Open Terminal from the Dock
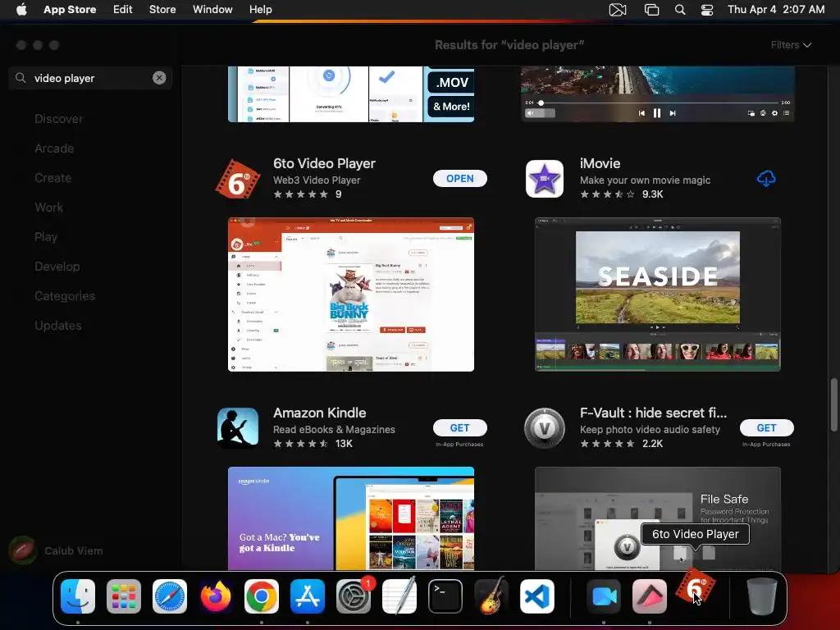Viewport: 840px width, 630px height. coord(445,596)
